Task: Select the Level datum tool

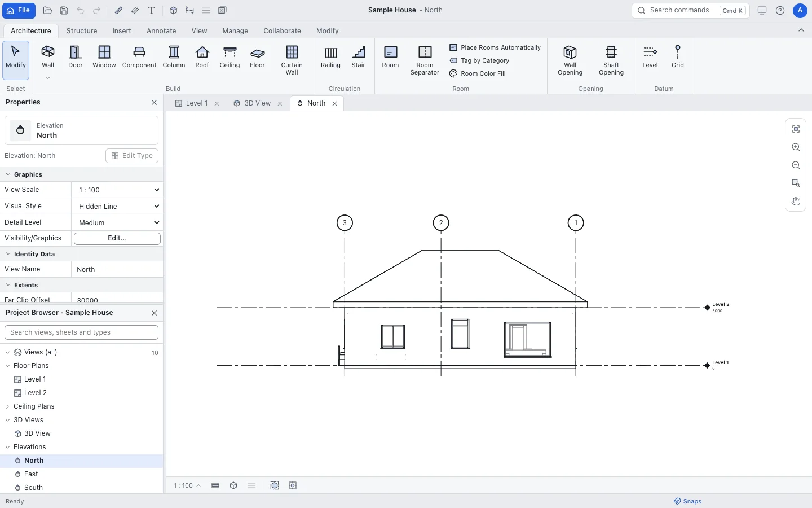Action: pos(650,56)
